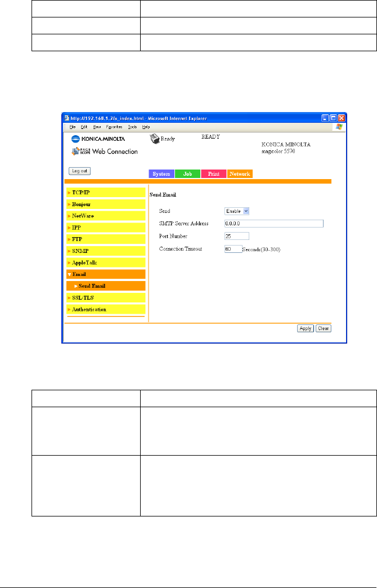Image resolution: width=377 pixels, height=588 pixels.
Task: Open the IPP settings section
Action: tap(106, 228)
